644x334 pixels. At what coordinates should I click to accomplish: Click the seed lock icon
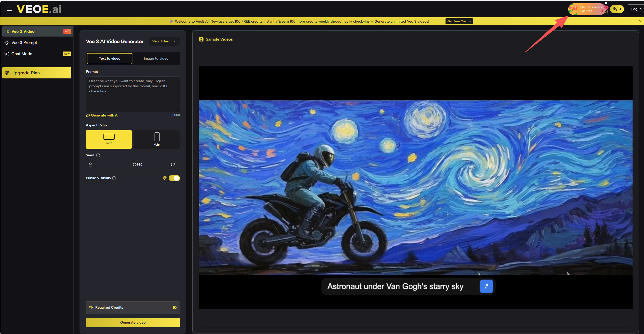[90, 164]
